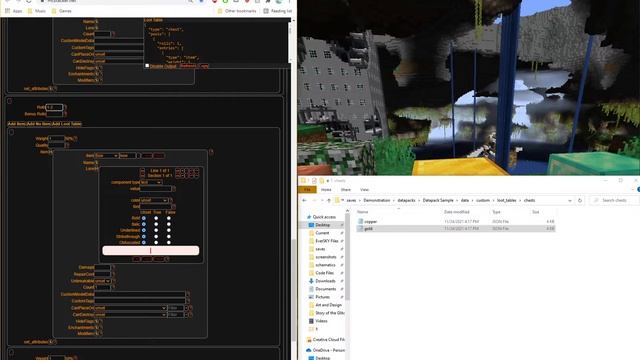640x360 pixels.
Task: Click the Demonstration breadcrumb
Action: [377, 200]
